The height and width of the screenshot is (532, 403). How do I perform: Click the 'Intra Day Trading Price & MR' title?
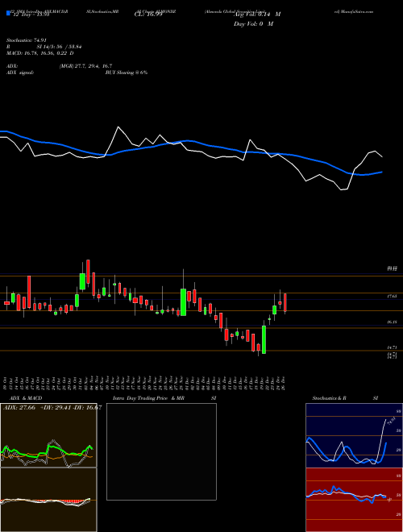(148, 398)
